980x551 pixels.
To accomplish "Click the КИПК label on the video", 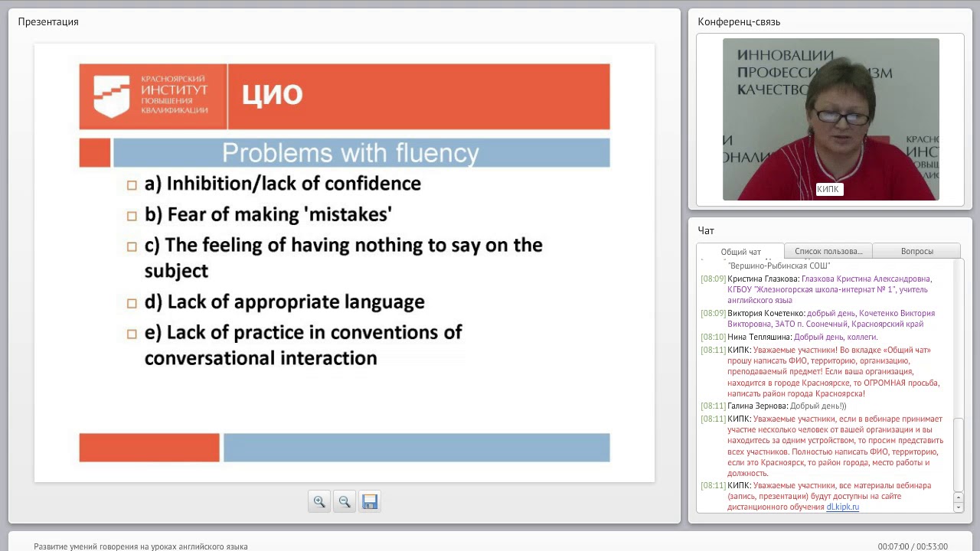I will [x=828, y=189].
